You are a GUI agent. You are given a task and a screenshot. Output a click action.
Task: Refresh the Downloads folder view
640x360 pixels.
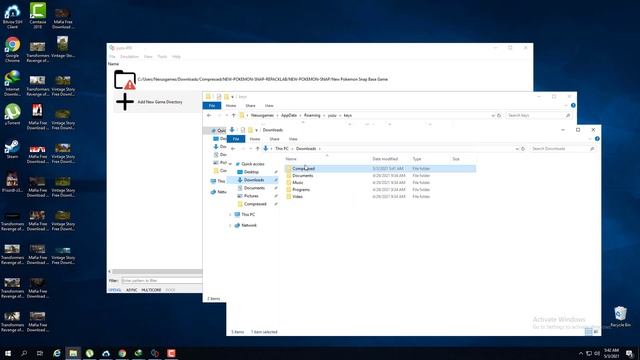pyautogui.click(x=523, y=149)
